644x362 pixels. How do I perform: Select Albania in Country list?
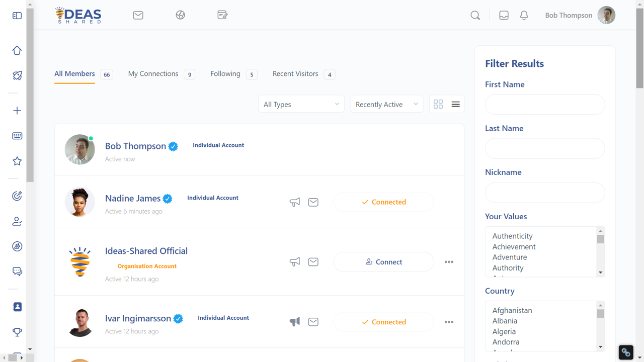point(505,321)
